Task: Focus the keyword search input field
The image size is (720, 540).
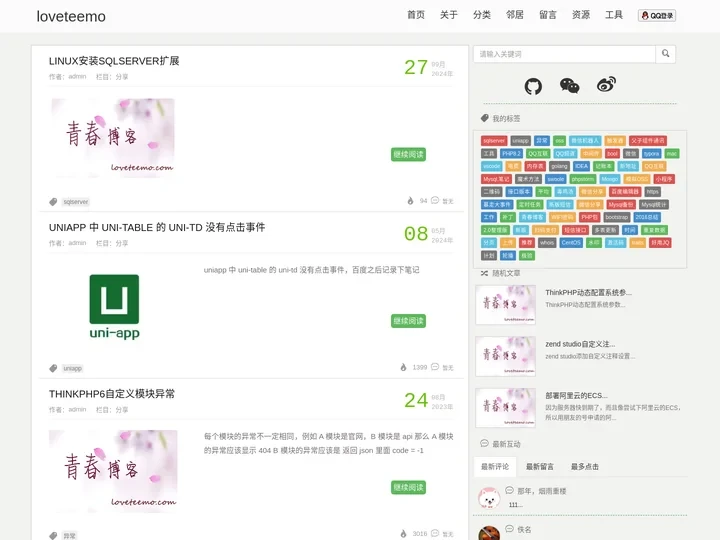Action: click(564, 54)
